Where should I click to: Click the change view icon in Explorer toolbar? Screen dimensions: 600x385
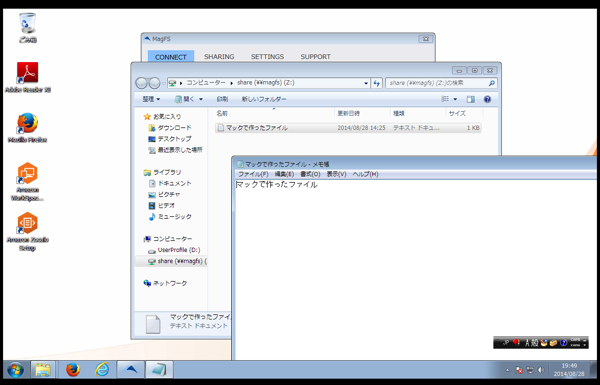(445, 99)
